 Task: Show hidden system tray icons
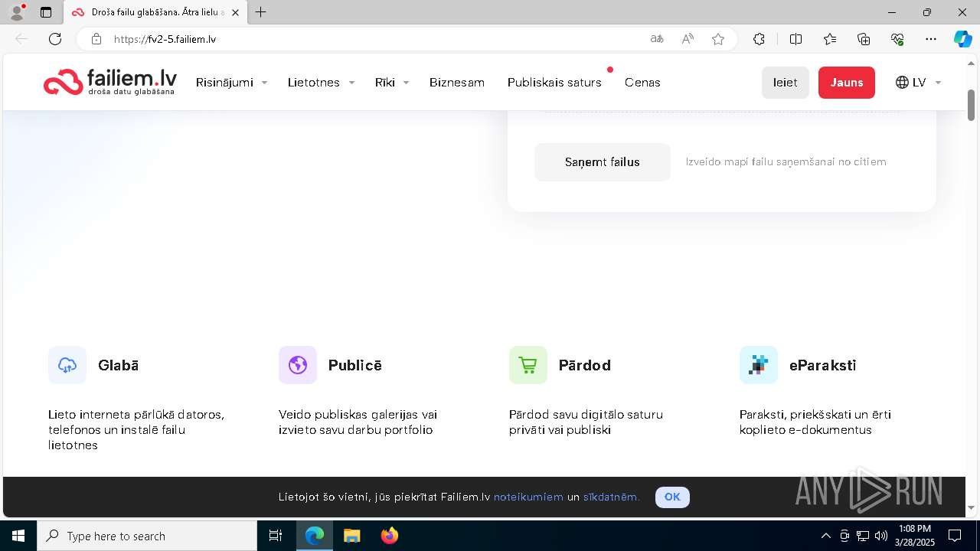point(825,536)
